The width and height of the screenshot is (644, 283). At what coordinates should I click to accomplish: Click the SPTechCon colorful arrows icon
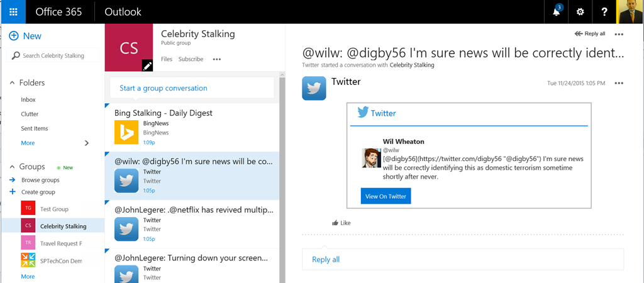pyautogui.click(x=28, y=260)
